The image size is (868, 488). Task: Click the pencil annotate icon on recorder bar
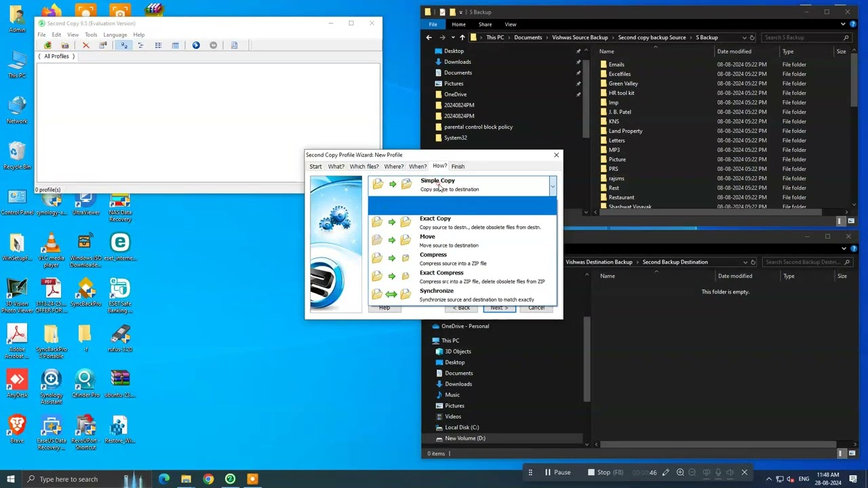coord(666,472)
